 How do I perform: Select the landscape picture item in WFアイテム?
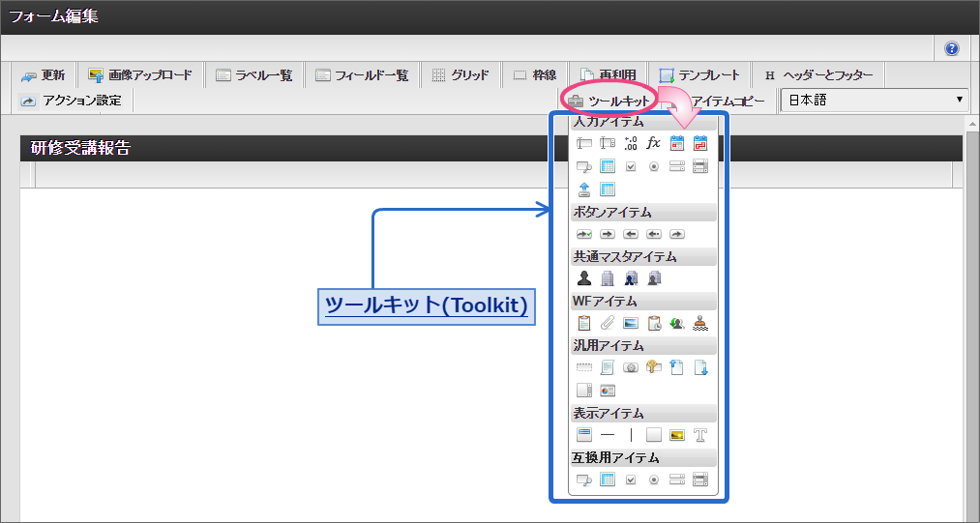coord(631,323)
